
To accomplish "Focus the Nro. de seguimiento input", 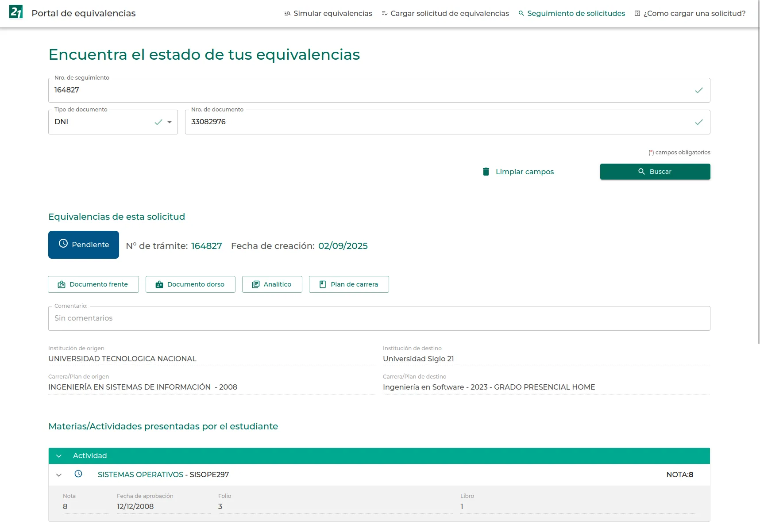I will 379,90.
